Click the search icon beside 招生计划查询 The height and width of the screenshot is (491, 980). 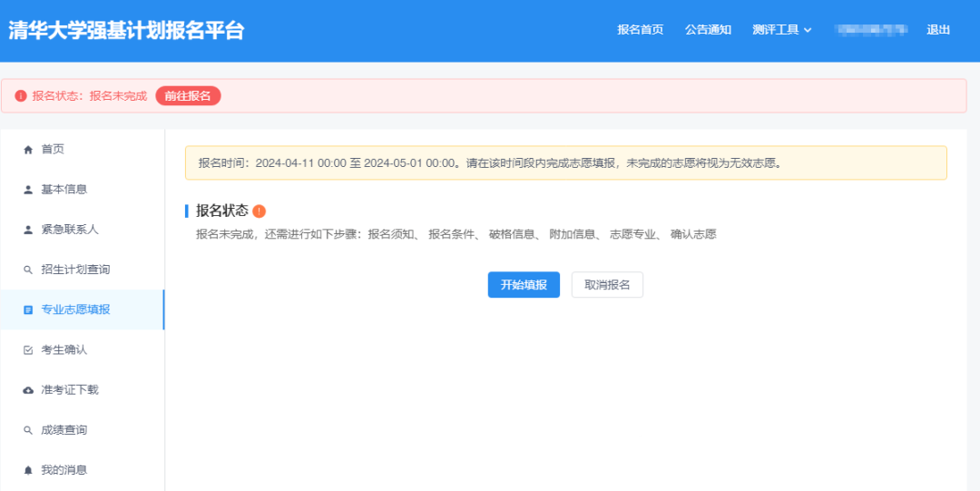click(27, 270)
